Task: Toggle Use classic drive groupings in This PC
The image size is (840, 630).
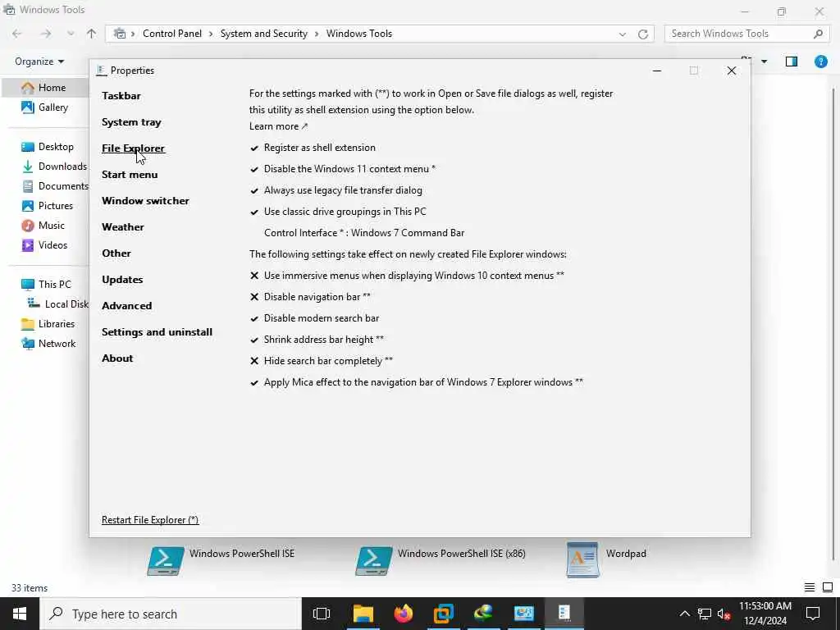Action: (x=338, y=212)
